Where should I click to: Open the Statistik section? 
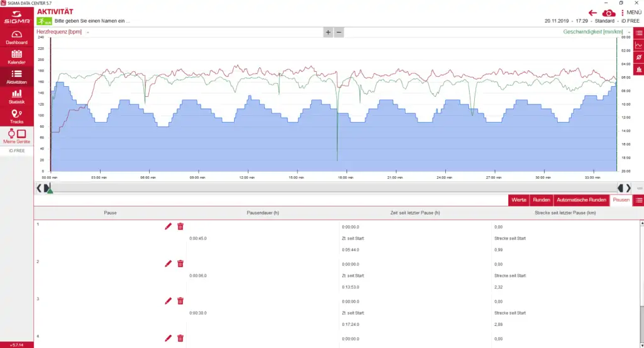(17, 96)
